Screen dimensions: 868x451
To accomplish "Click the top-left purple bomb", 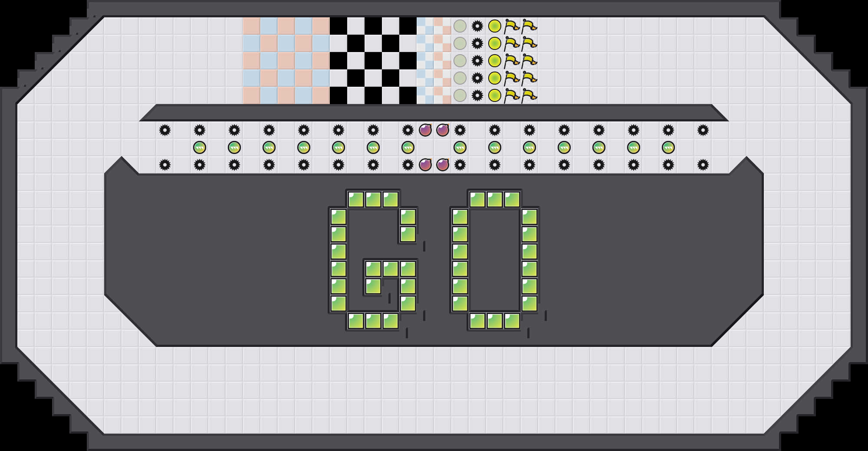I will pyautogui.click(x=425, y=130).
